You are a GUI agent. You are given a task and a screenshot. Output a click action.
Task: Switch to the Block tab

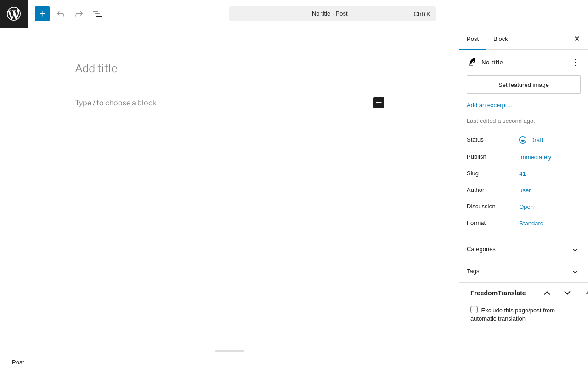pos(501,39)
